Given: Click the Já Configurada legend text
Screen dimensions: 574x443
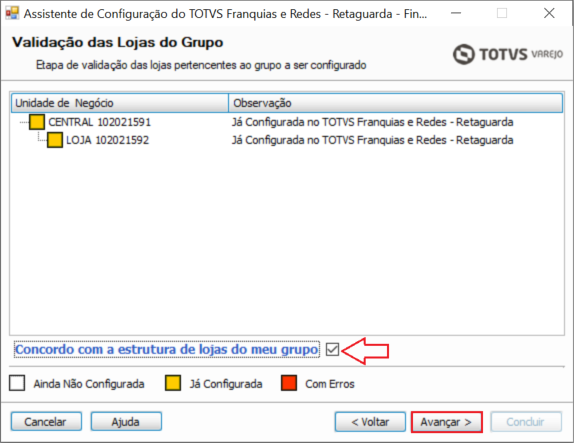Looking at the screenshot, I should coord(226,384).
